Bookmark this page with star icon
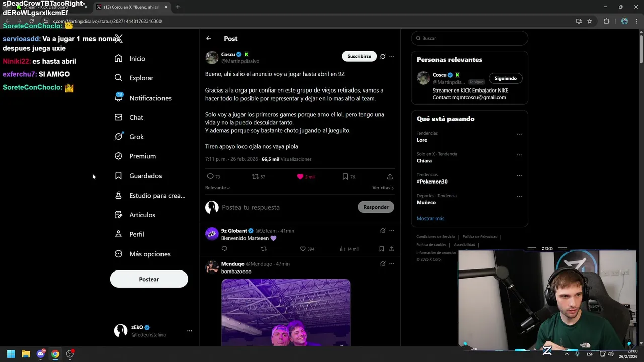 [590, 21]
